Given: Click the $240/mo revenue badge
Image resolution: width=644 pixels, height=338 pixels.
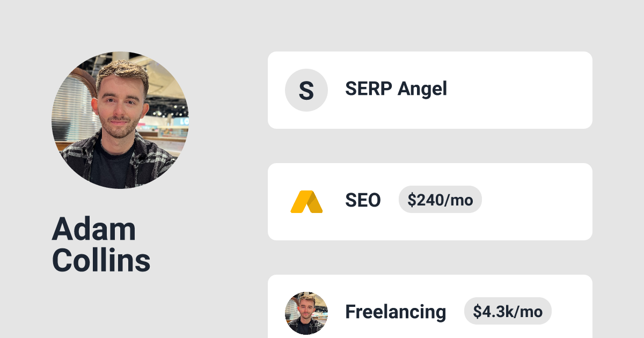Looking at the screenshot, I should [x=440, y=200].
